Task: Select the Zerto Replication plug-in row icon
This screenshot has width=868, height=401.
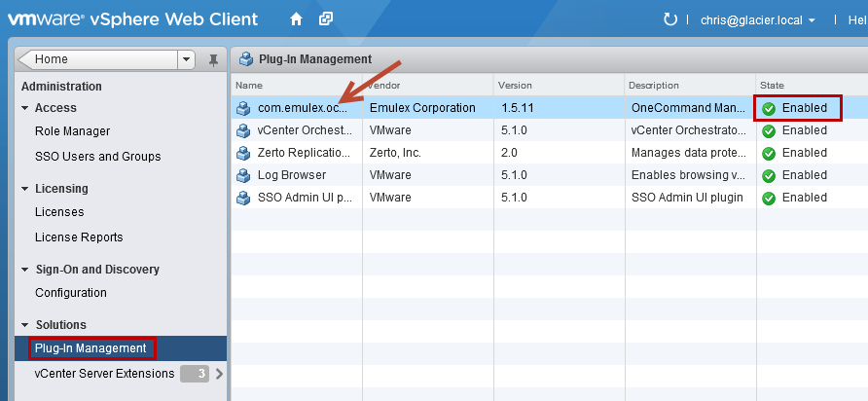Action: tap(243, 153)
